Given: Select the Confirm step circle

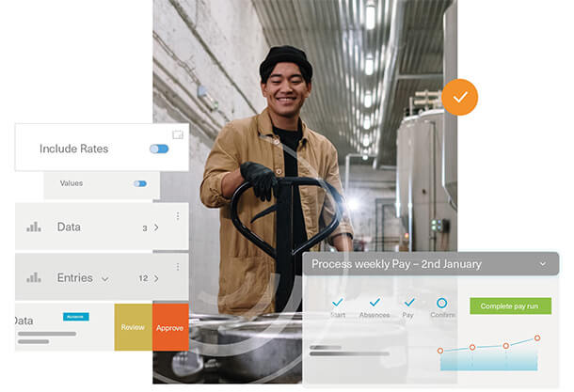Looking at the screenshot, I should click(442, 303).
